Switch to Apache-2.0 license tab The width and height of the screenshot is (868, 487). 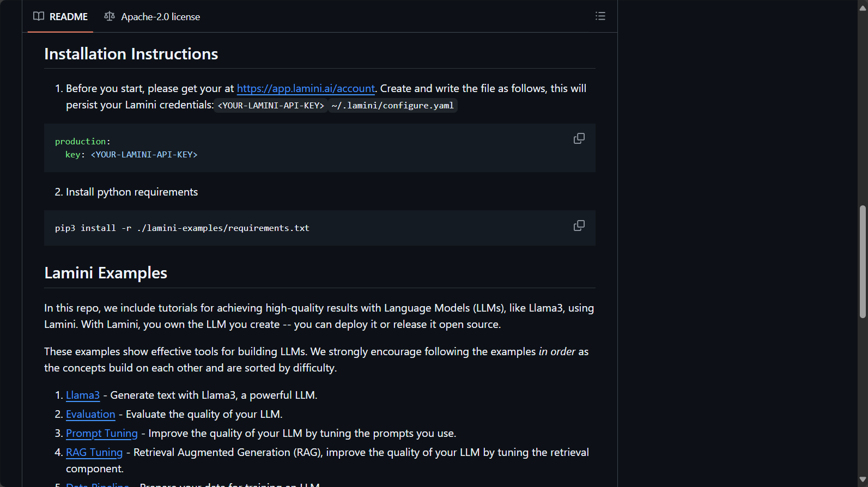coord(152,16)
